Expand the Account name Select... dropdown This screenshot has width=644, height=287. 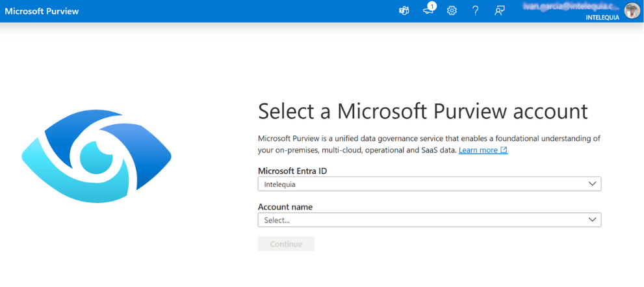coord(430,220)
